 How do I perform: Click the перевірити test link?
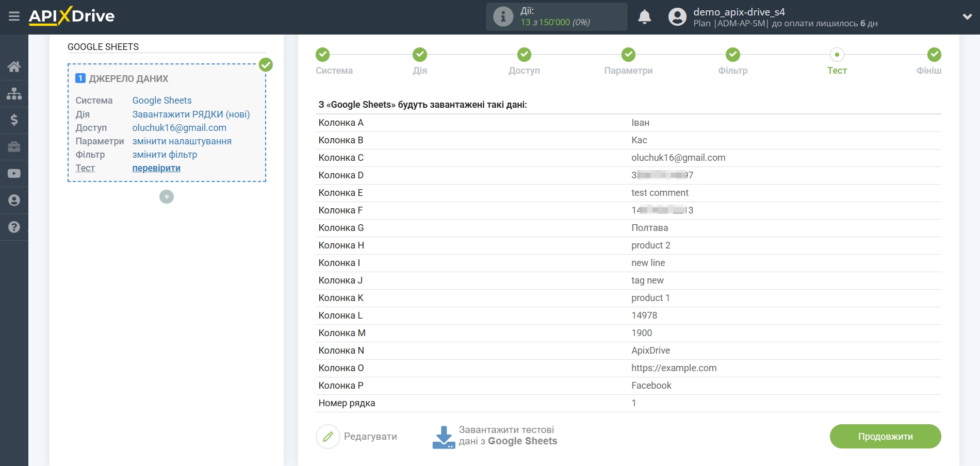click(x=156, y=168)
